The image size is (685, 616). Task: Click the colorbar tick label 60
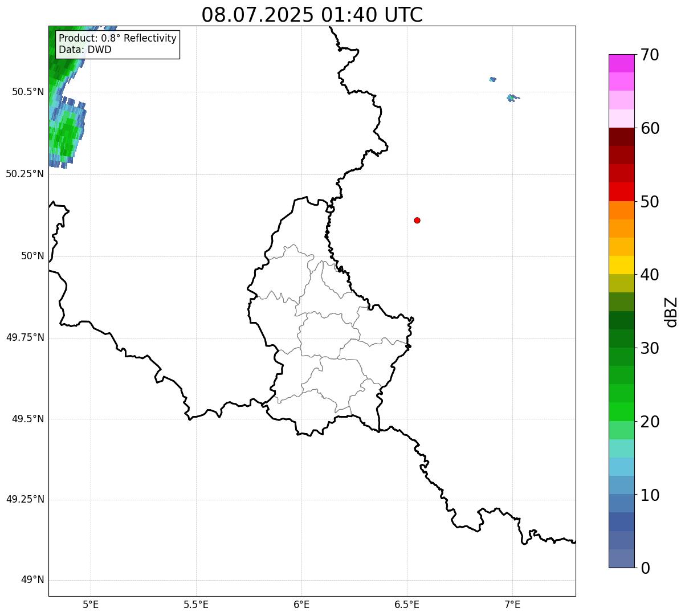(x=650, y=128)
